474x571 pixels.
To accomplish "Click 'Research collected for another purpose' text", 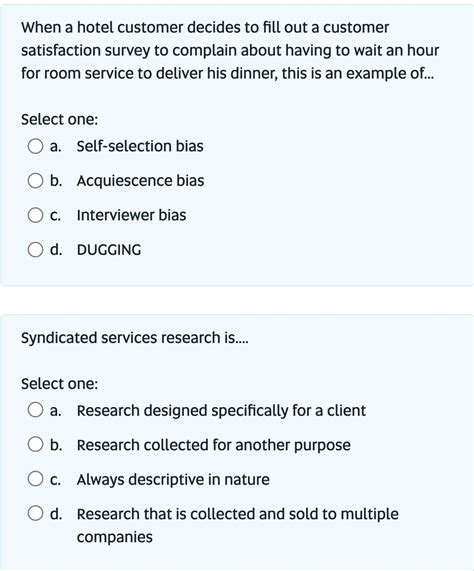I will pyautogui.click(x=214, y=445).
